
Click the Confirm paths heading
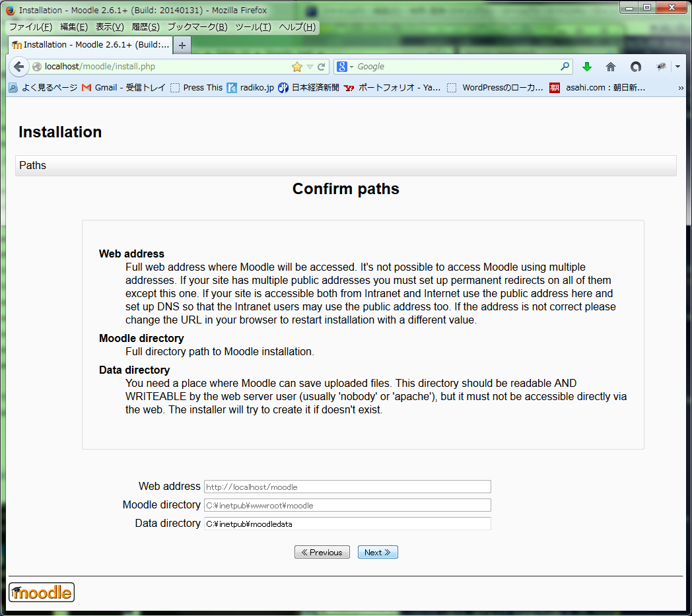click(x=345, y=189)
